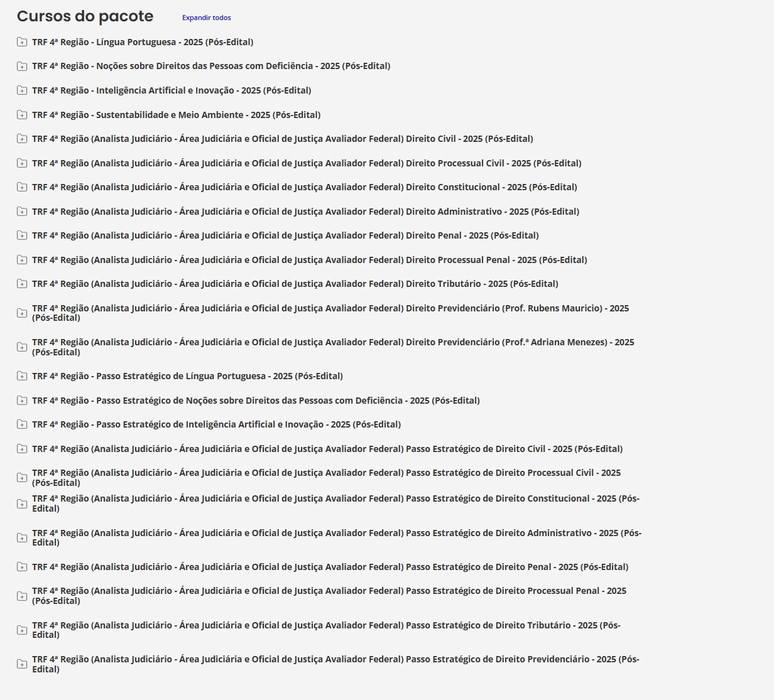The image size is (774, 700).
Task: Expand the Direito Administrativo course title
Action: pos(305,212)
